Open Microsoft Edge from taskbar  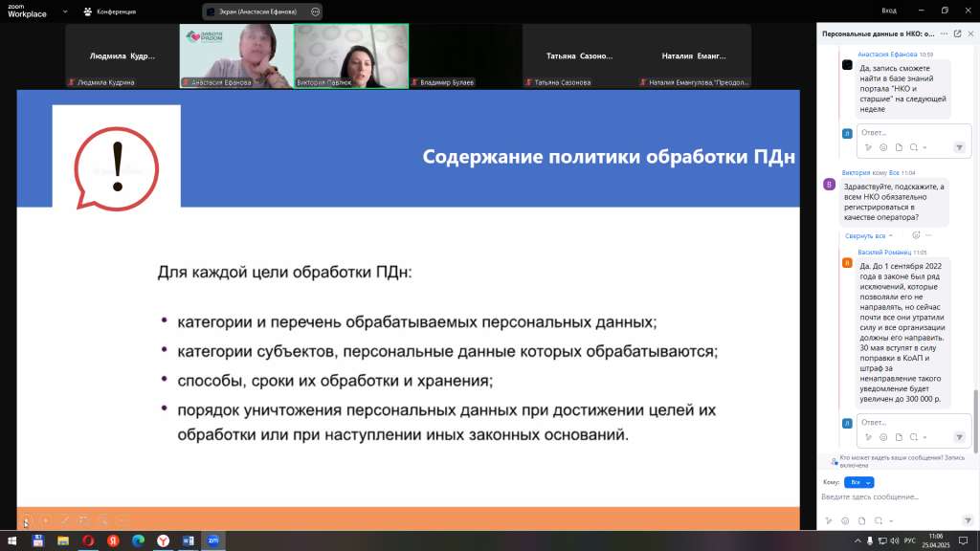point(138,540)
